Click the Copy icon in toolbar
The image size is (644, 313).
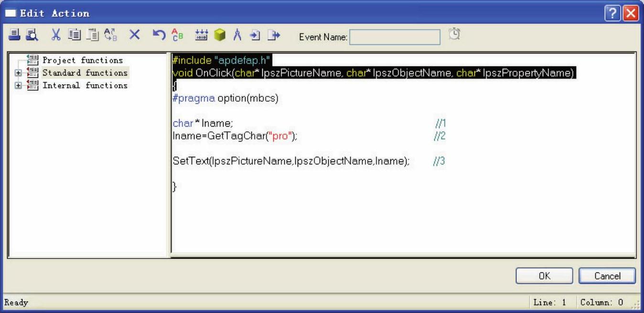pyautogui.click(x=74, y=35)
